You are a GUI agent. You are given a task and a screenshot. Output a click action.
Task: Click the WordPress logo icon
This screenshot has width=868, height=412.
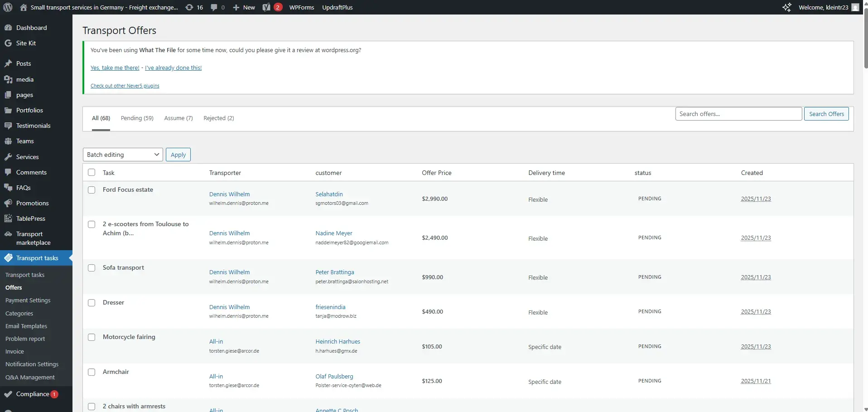click(x=7, y=7)
